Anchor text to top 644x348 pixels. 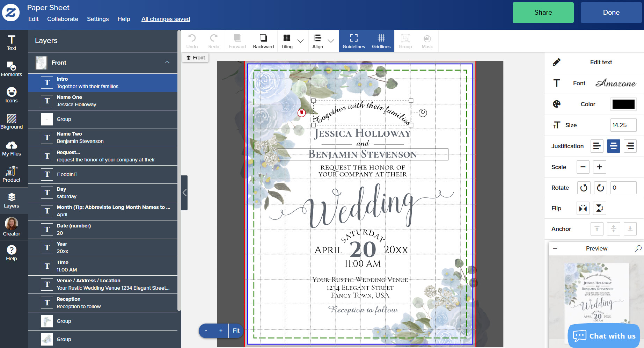click(x=597, y=229)
